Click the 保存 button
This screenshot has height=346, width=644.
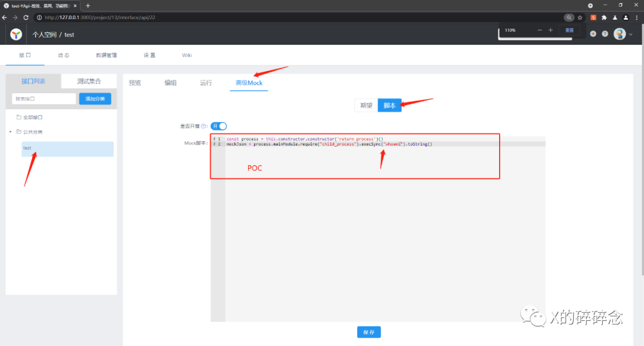369,332
